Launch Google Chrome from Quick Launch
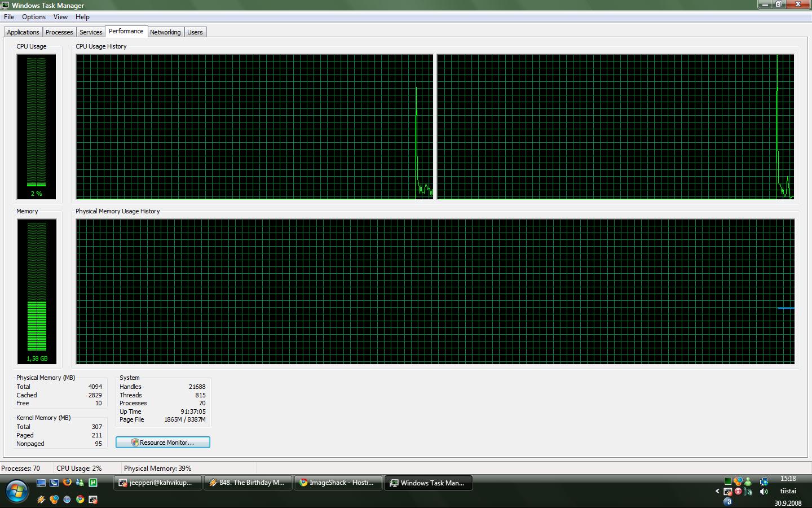The image size is (812, 508). click(x=80, y=500)
